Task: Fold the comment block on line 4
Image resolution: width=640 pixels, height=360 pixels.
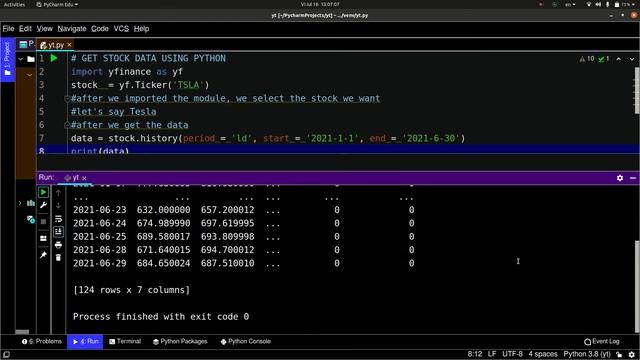Action: tap(67, 98)
